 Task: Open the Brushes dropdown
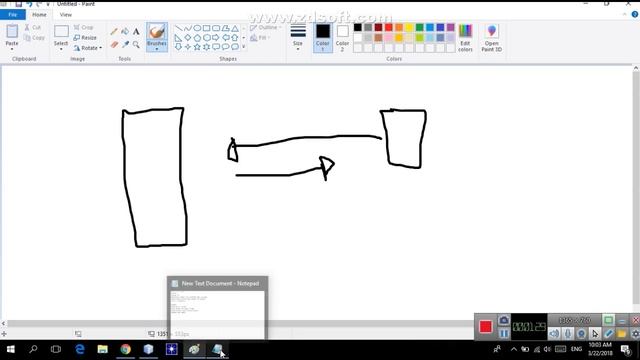click(x=157, y=49)
